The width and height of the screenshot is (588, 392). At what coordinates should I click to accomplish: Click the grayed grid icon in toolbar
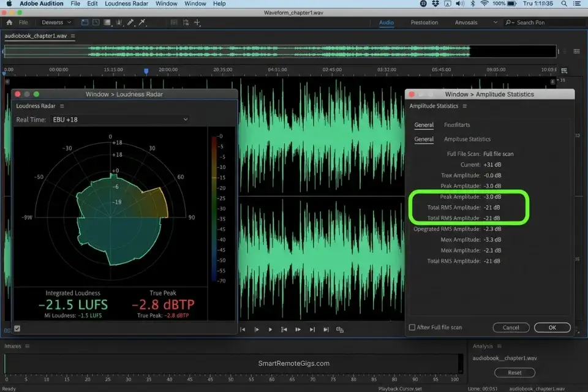pos(174,23)
